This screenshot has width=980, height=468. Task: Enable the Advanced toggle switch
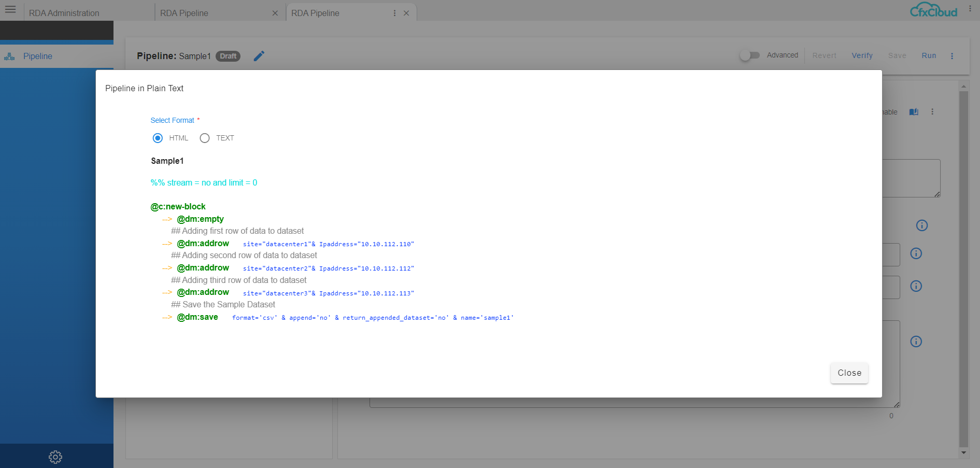pos(750,54)
